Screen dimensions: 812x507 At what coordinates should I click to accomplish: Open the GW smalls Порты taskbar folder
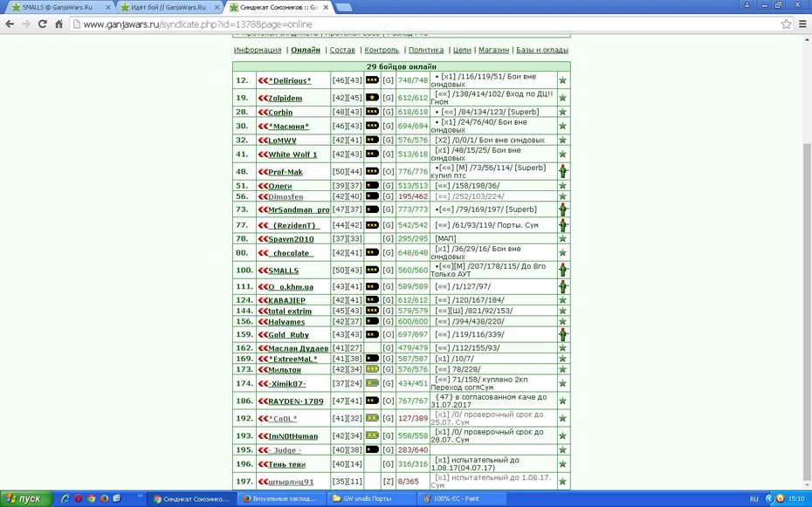(369, 499)
